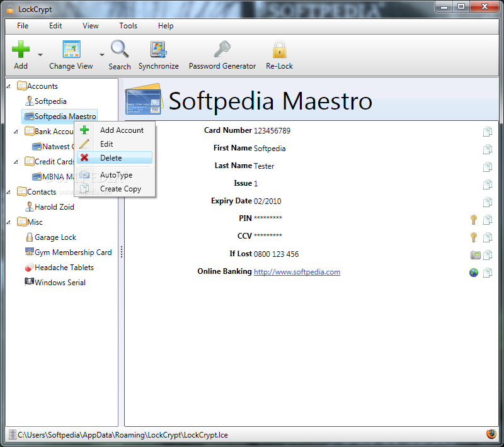504x447 pixels.
Task: Open the http://www.softpedia.com link
Action: [297, 272]
